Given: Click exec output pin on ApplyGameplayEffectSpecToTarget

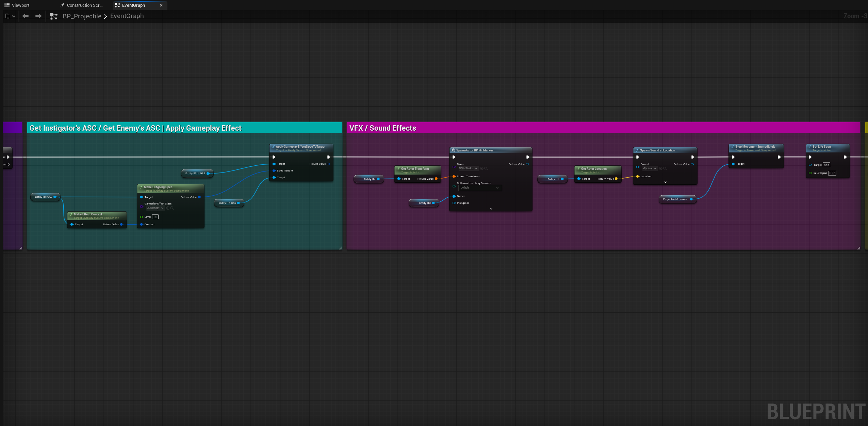Looking at the screenshot, I should coord(328,157).
